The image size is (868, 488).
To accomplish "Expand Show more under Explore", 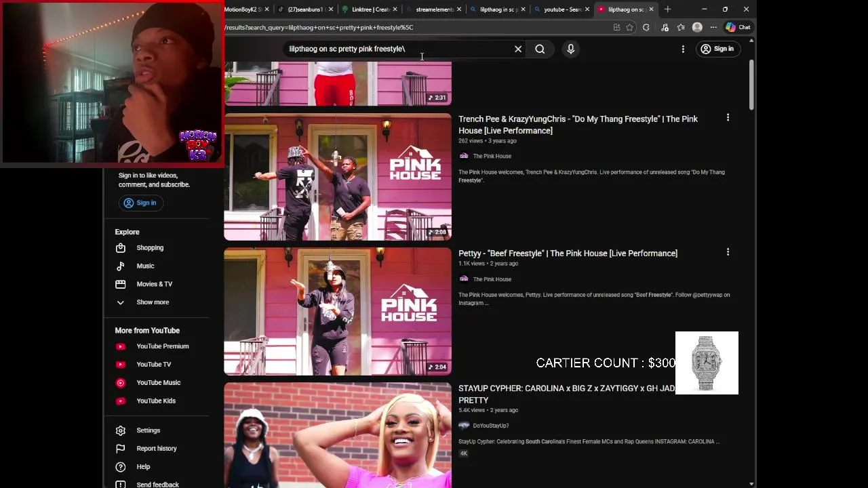I will [x=153, y=302].
